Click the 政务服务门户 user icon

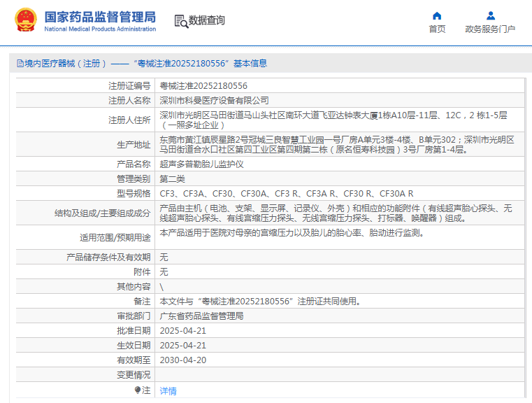(490, 15)
